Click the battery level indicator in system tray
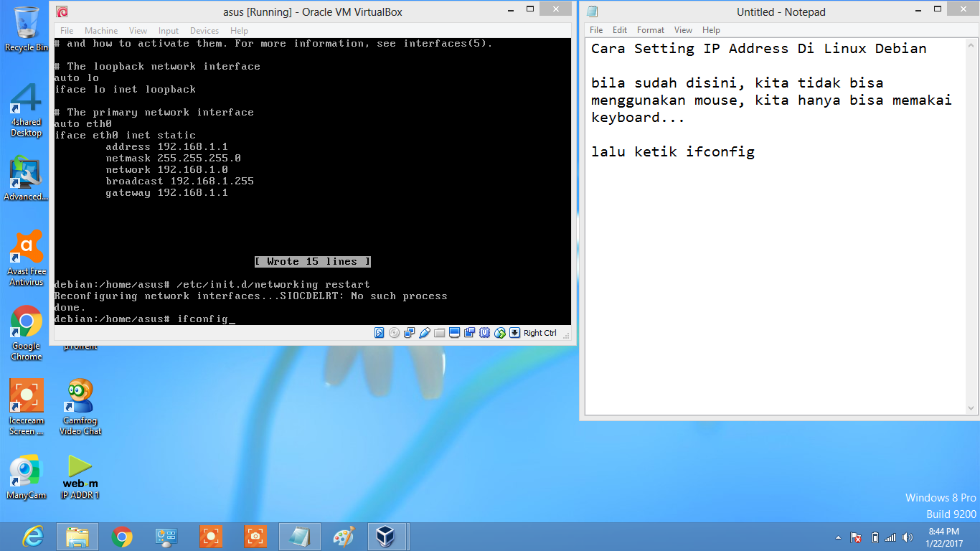The width and height of the screenshot is (980, 551). coord(874,537)
